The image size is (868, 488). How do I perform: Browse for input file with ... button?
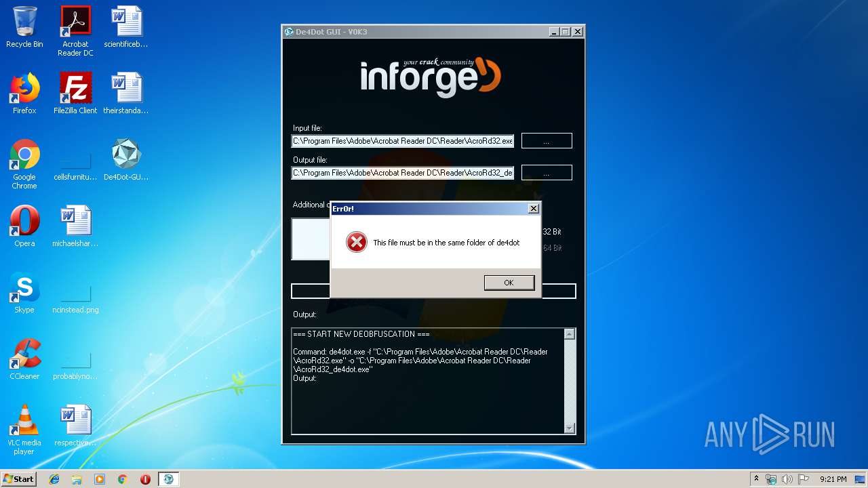point(547,141)
